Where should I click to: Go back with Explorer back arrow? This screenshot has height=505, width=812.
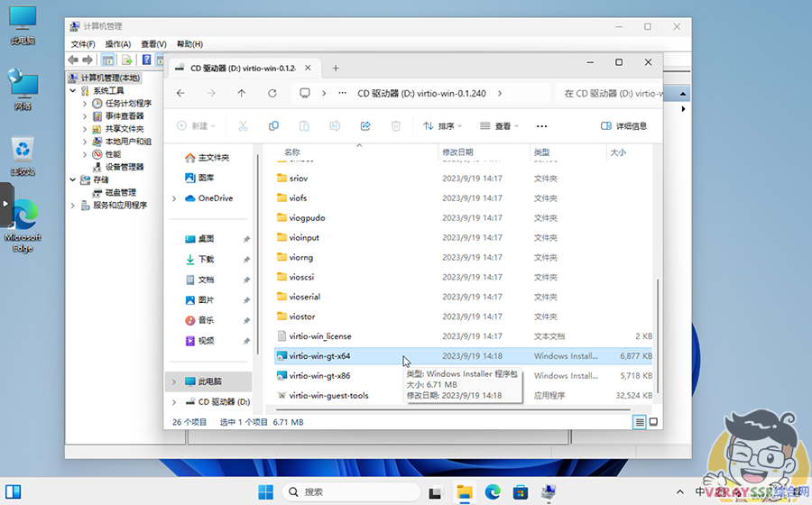(x=180, y=93)
